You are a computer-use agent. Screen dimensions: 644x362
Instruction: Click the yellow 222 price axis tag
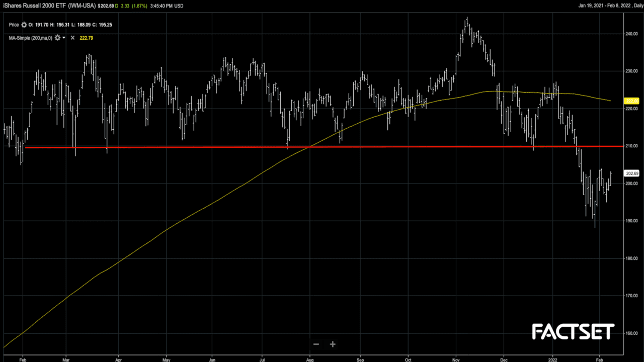point(631,101)
